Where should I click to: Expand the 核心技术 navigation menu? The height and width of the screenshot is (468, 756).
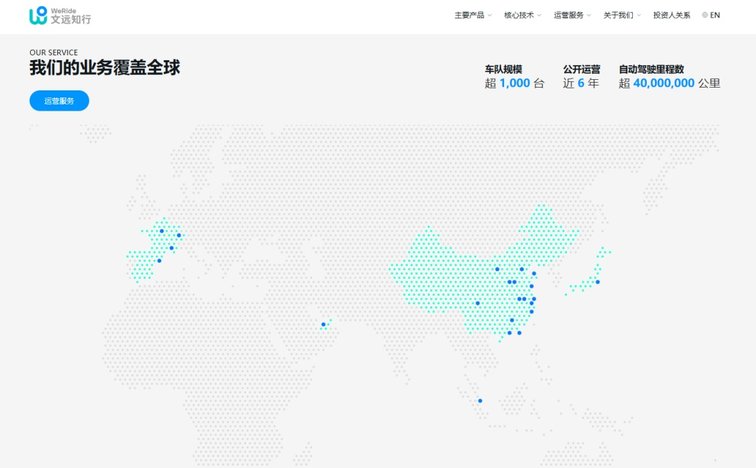522,15
